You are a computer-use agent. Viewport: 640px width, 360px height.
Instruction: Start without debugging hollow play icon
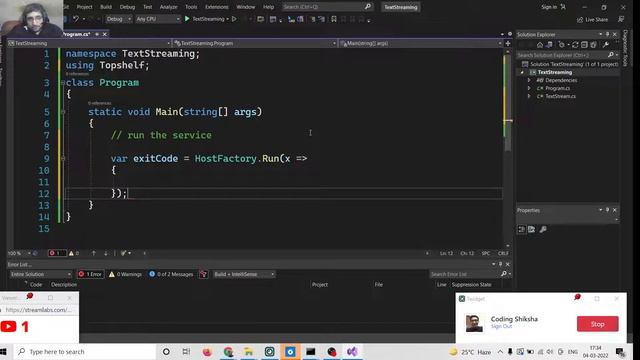point(234,19)
